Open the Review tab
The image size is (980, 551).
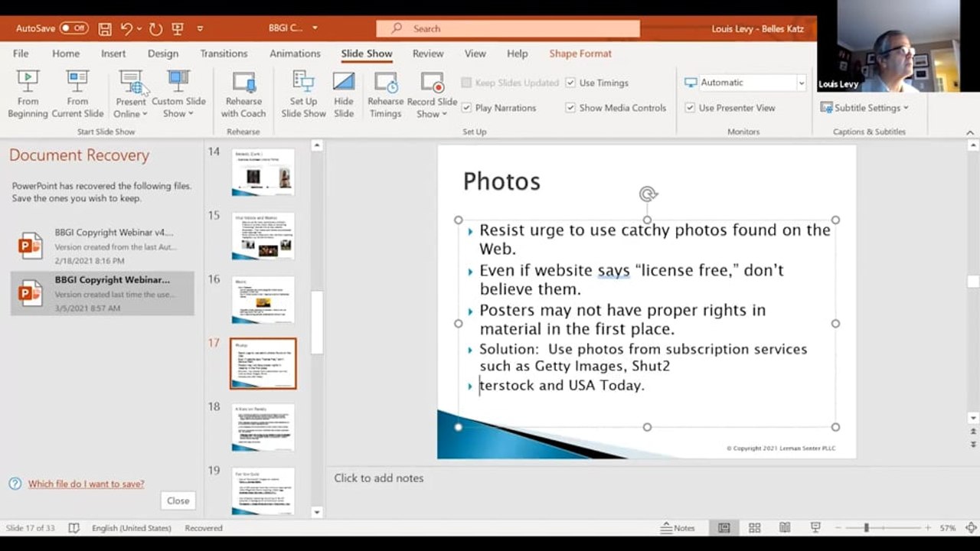coord(428,54)
